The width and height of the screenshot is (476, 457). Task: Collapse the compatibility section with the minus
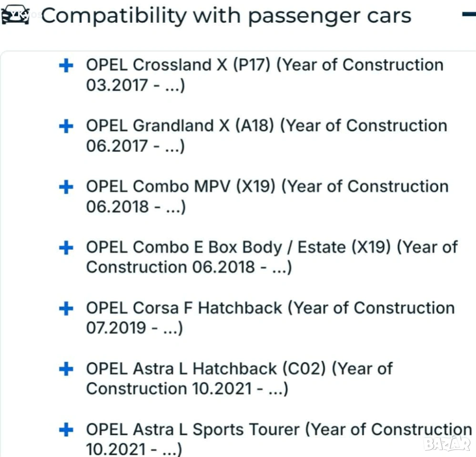tap(469, 15)
